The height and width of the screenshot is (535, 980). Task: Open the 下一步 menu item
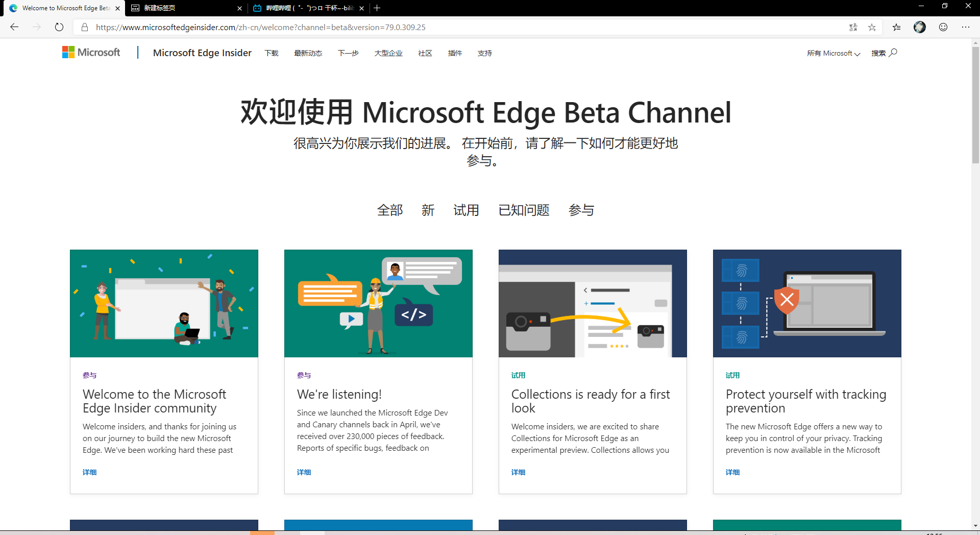tap(348, 53)
